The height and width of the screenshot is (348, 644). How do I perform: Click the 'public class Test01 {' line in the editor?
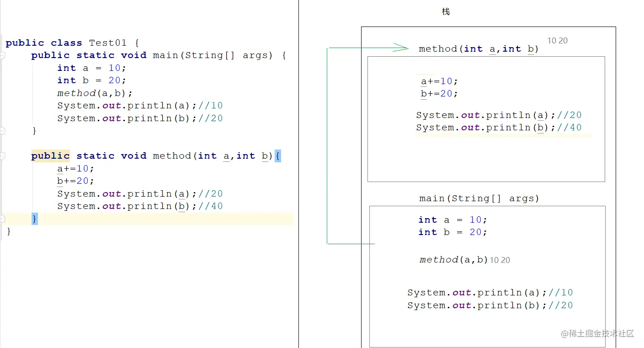[x=72, y=43]
